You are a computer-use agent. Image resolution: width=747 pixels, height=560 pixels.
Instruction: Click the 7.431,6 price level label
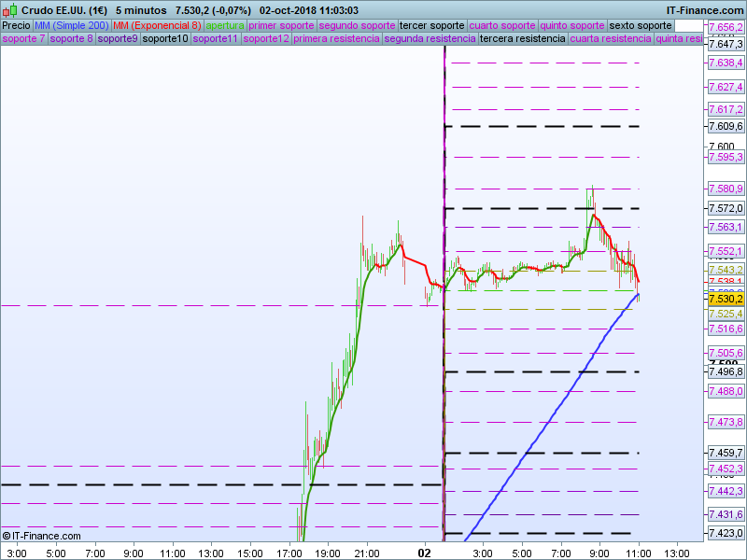[x=726, y=515]
